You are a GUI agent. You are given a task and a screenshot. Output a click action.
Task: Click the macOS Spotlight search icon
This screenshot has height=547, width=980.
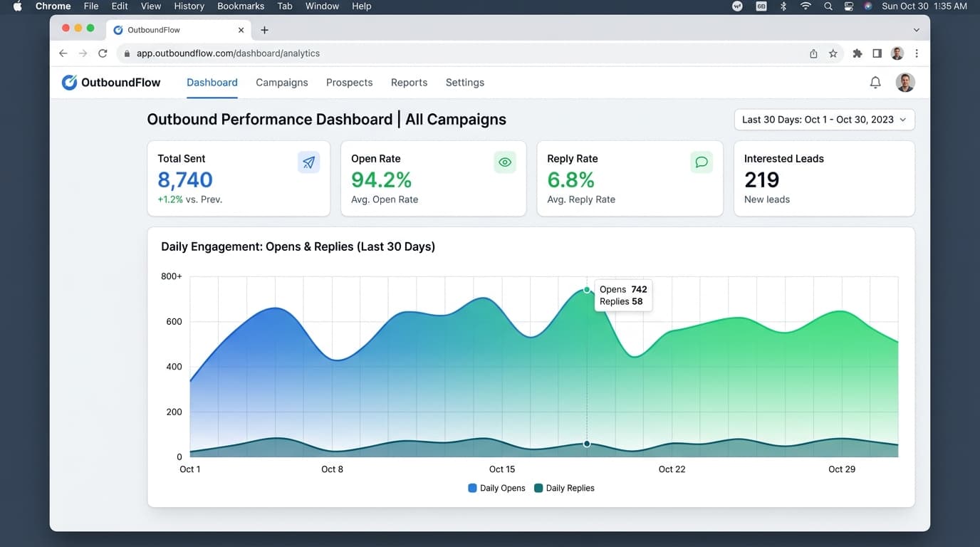(828, 6)
